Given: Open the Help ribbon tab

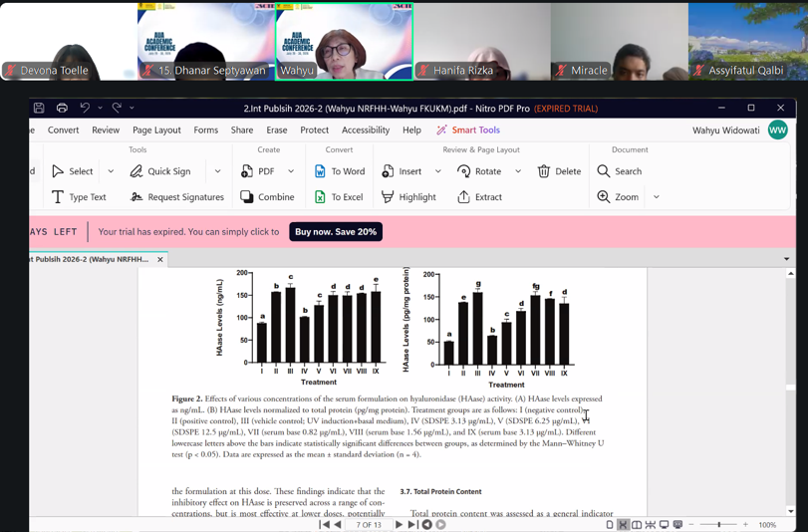Looking at the screenshot, I should [411, 130].
